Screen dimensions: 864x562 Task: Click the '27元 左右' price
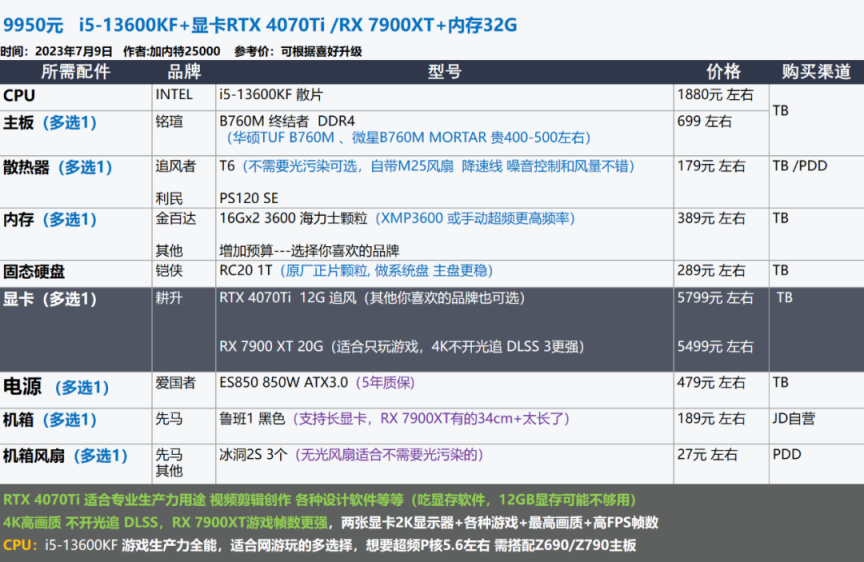707,455
